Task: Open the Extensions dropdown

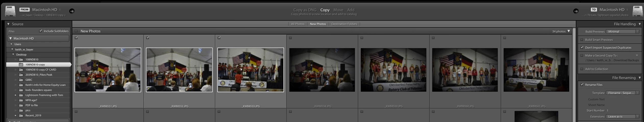Action: [623, 117]
